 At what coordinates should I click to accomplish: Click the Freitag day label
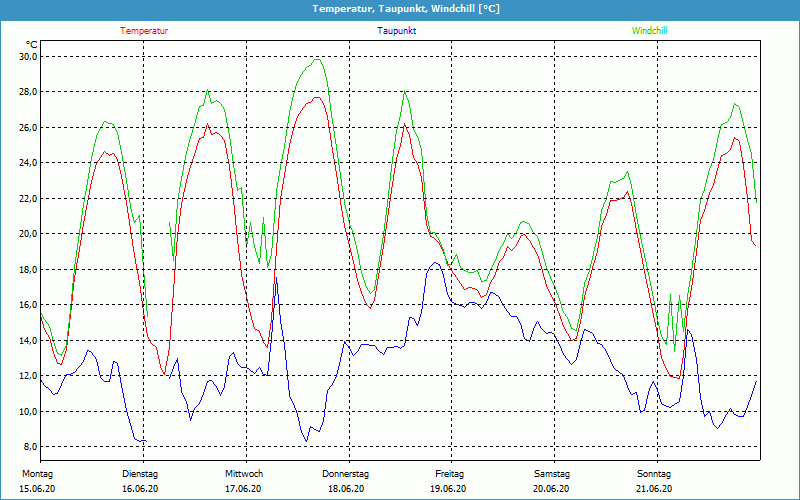[449, 474]
